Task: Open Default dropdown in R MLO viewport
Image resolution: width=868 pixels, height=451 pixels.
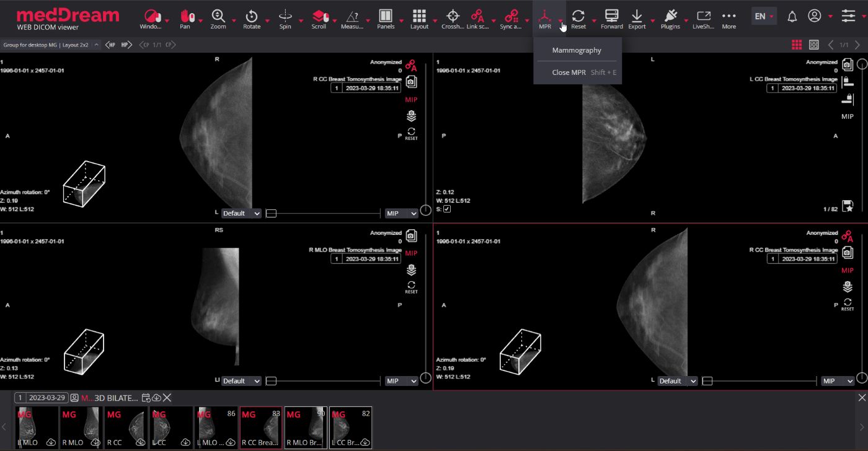Action: click(x=241, y=381)
